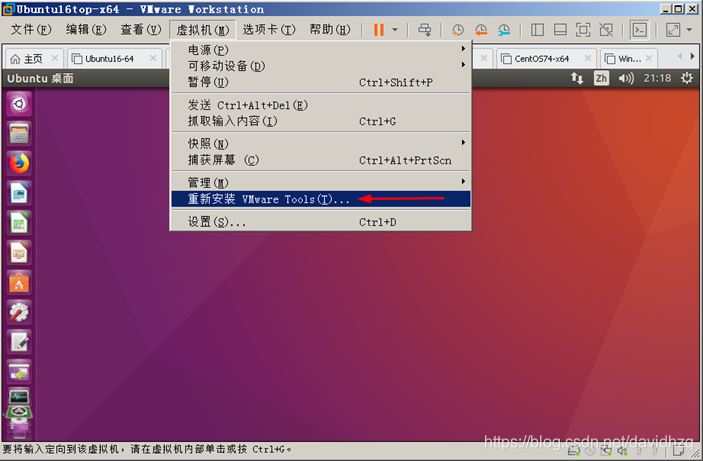Close the CentOS74-x64 tab

[588, 58]
